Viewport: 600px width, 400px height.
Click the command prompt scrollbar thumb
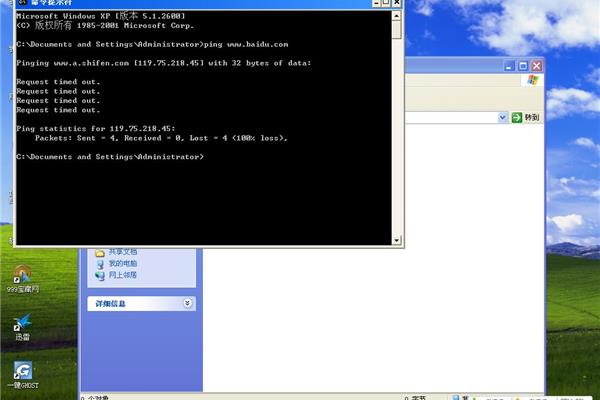click(396, 29)
